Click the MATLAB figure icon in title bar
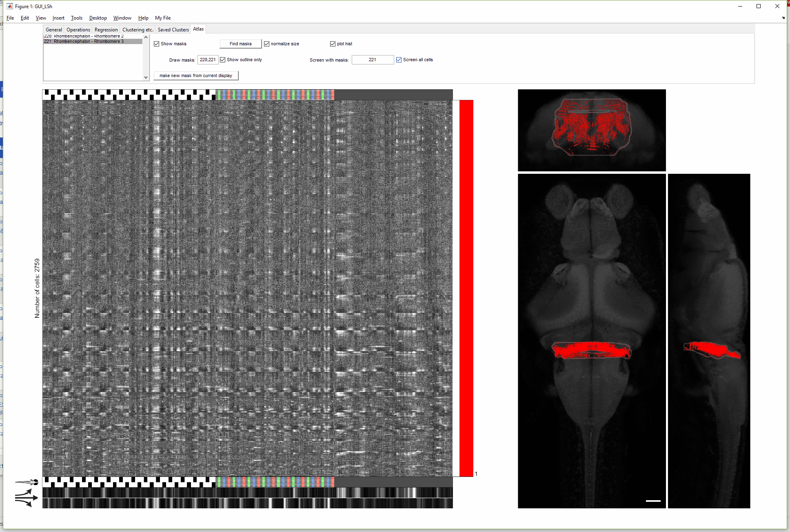This screenshot has width=790, height=532. click(x=9, y=6)
